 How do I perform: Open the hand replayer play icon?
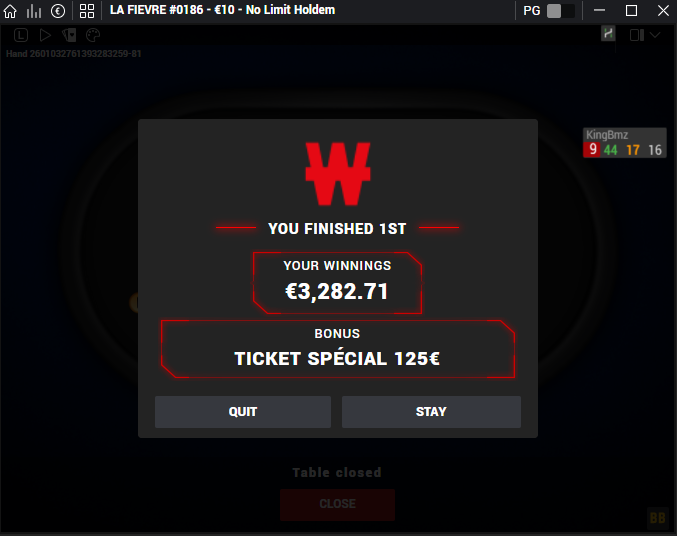tap(45, 35)
